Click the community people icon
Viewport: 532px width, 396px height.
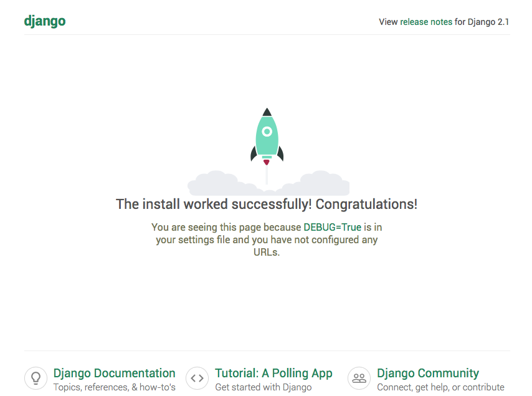click(359, 378)
